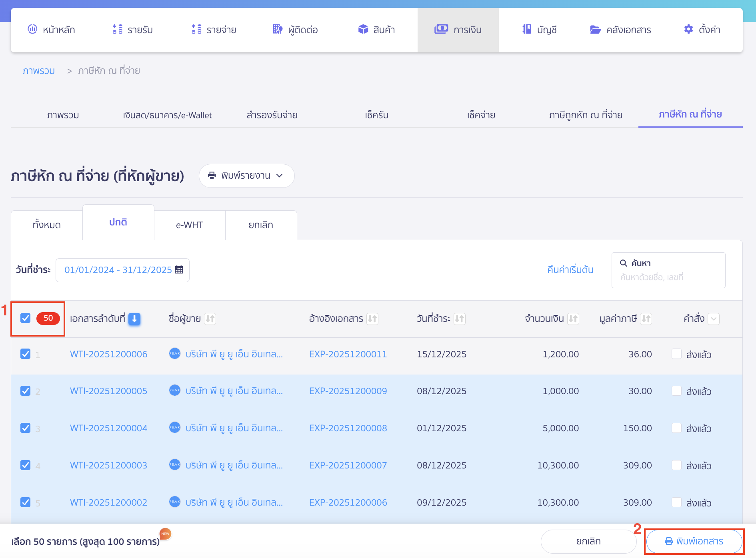Click the คืนค่าเริ่มต้น reset link
The image size is (756, 558).
click(570, 270)
